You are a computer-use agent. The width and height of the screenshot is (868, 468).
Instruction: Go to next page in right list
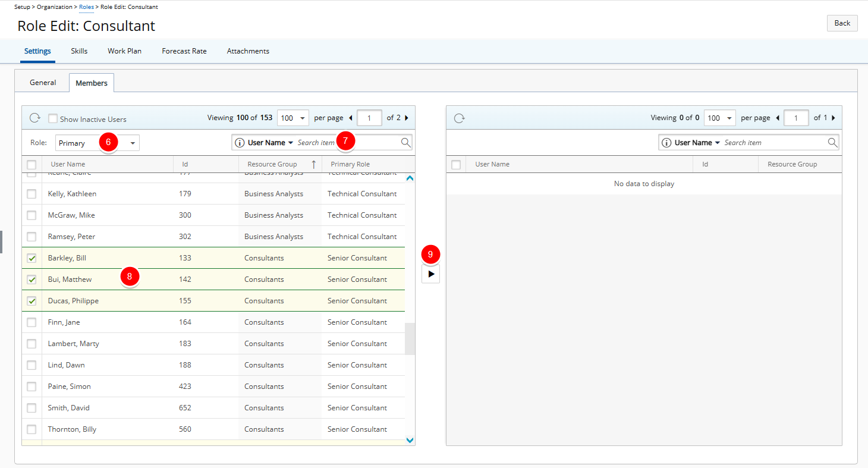coord(834,118)
